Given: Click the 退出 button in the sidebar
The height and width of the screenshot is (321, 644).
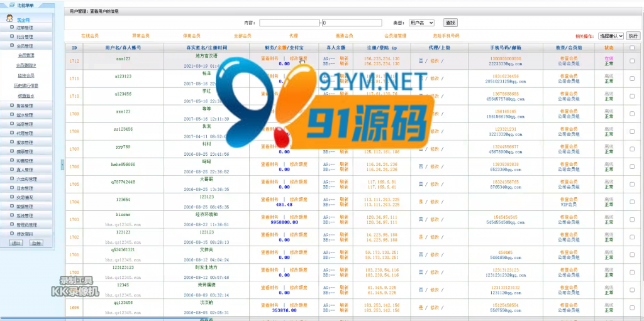Looking at the screenshot, I should click(x=16, y=242).
